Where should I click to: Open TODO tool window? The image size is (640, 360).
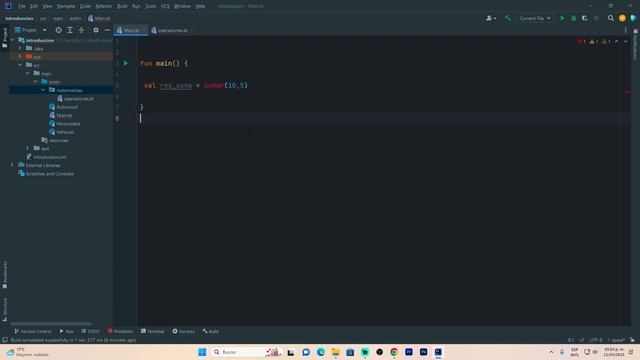[x=90, y=331]
